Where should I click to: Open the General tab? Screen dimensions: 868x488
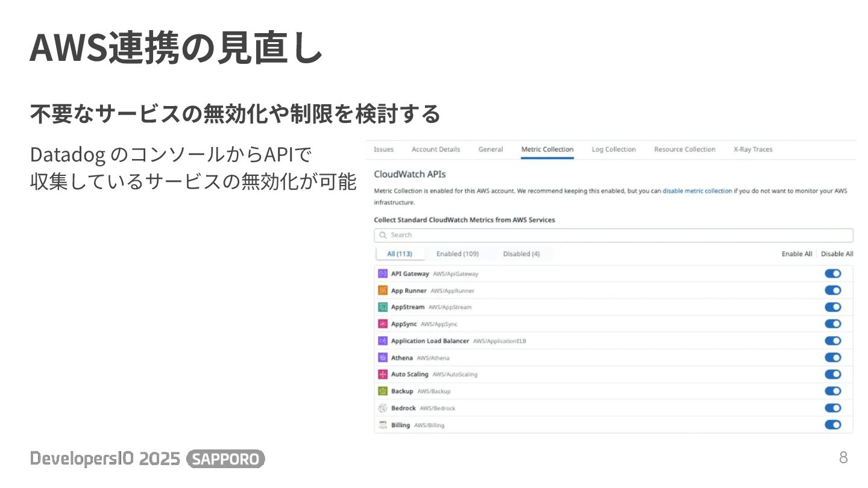(491, 149)
